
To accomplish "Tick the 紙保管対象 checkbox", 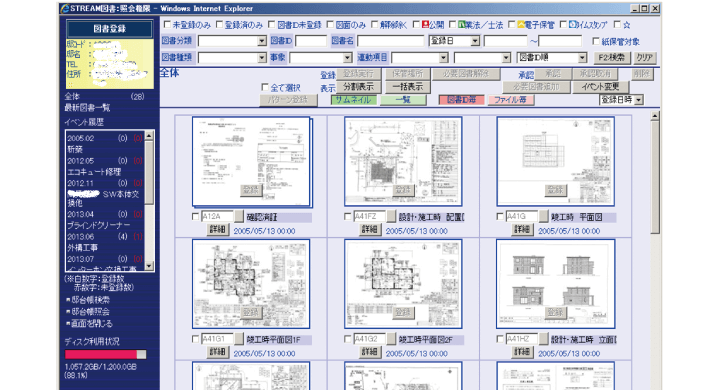I will pos(596,41).
